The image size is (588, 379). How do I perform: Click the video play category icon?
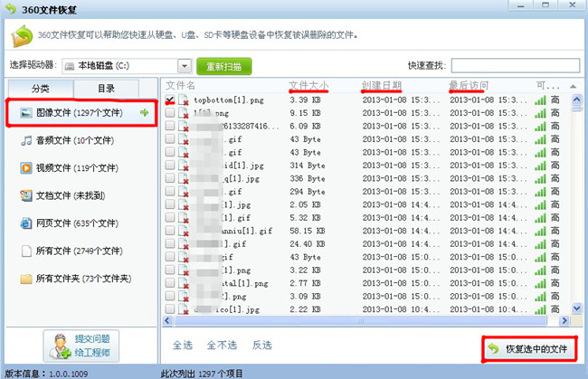[x=26, y=168]
